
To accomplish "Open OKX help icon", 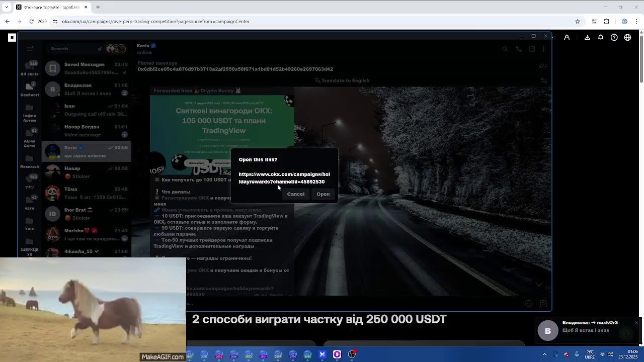I will click(614, 37).
